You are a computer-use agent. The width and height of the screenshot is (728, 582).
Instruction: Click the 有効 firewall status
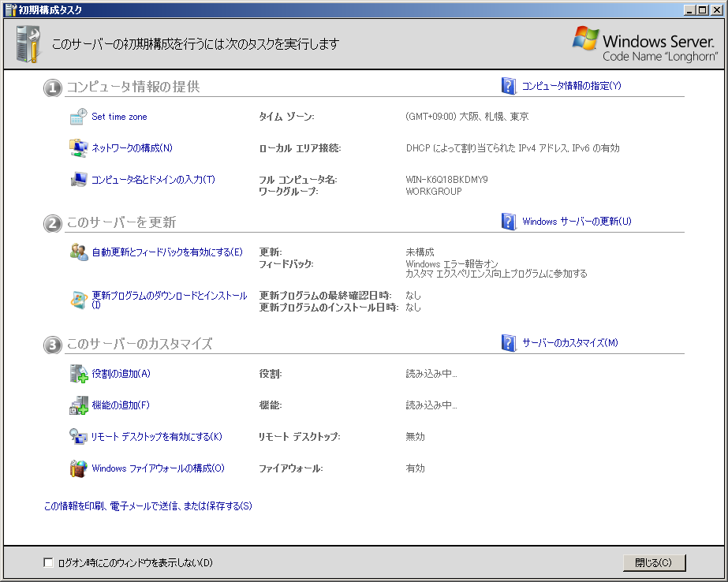415,468
